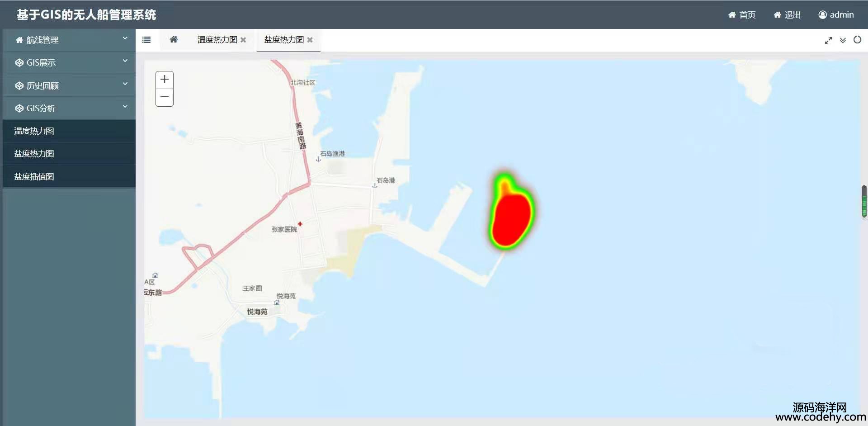The image size is (868, 426).
Task: Click 退出 to log out
Action: [x=787, y=15]
